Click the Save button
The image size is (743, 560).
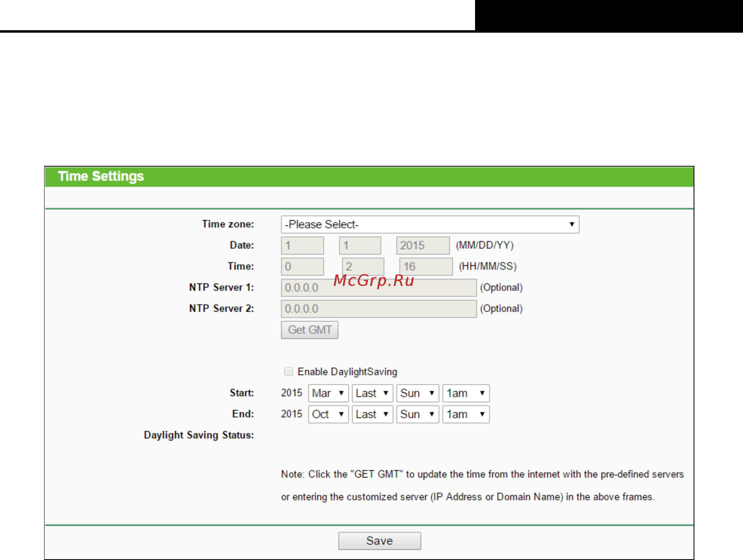[379, 541]
